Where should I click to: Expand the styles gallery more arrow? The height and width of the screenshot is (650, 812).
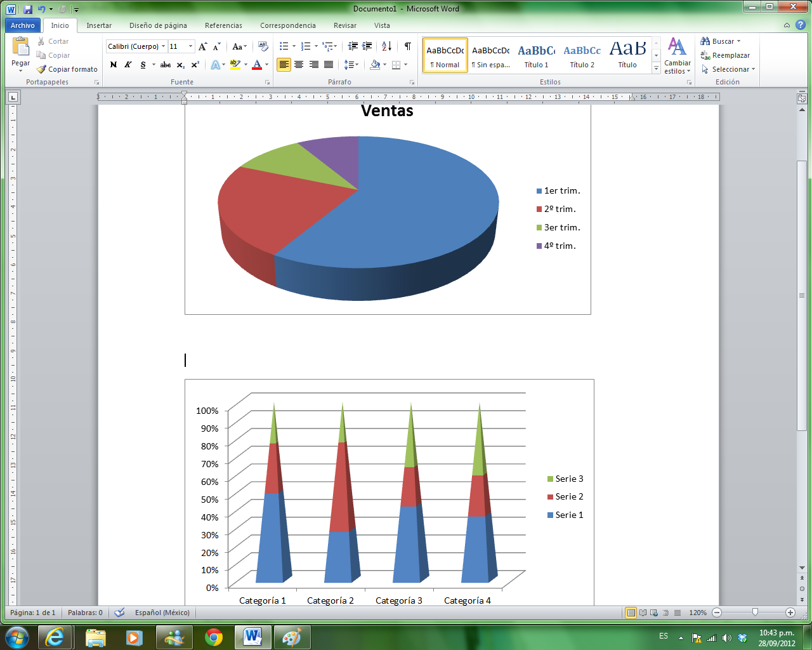(x=656, y=69)
